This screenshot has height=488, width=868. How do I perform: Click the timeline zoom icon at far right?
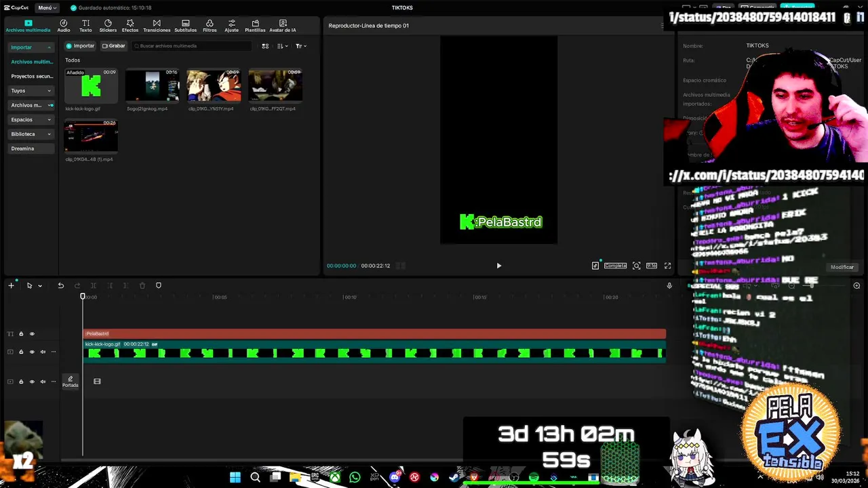tap(856, 285)
